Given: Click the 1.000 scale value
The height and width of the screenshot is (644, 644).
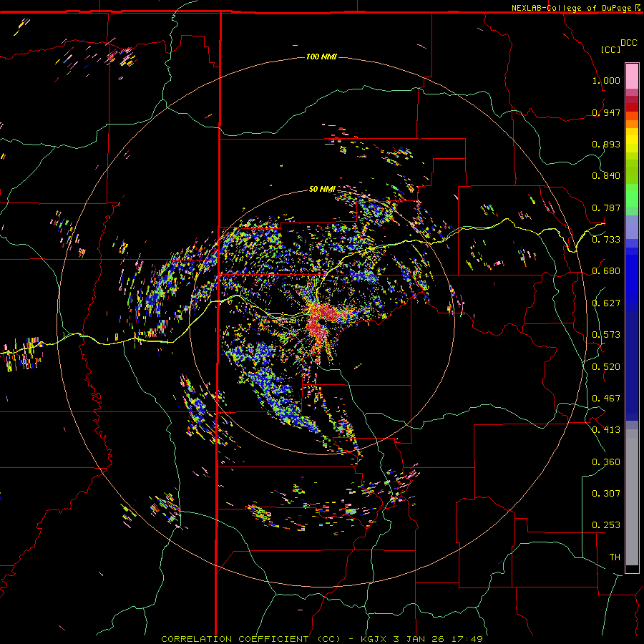Looking at the screenshot, I should point(606,80).
